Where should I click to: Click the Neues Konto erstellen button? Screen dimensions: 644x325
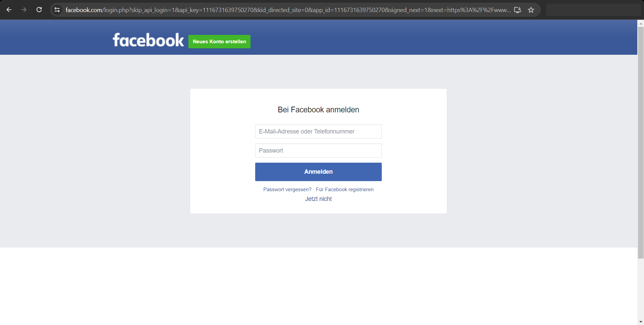pos(219,42)
